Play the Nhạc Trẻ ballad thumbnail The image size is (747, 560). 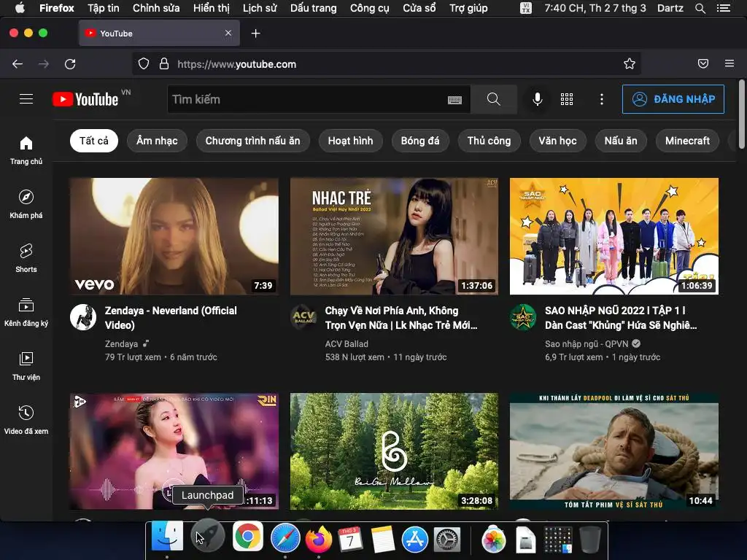394,236
